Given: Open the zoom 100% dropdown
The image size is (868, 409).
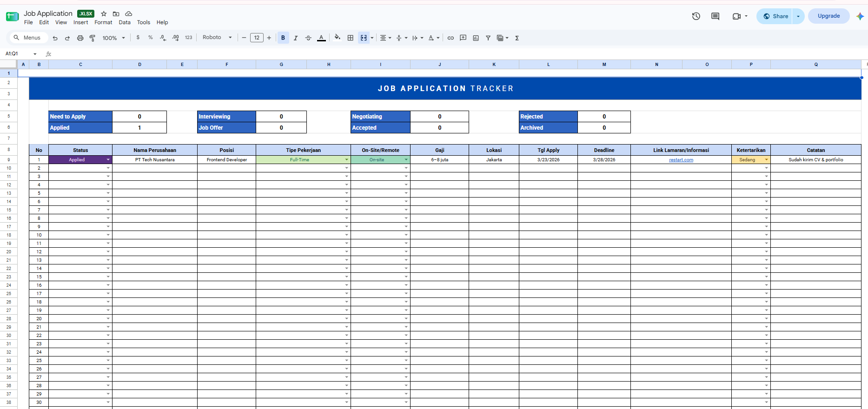Looking at the screenshot, I should point(114,38).
